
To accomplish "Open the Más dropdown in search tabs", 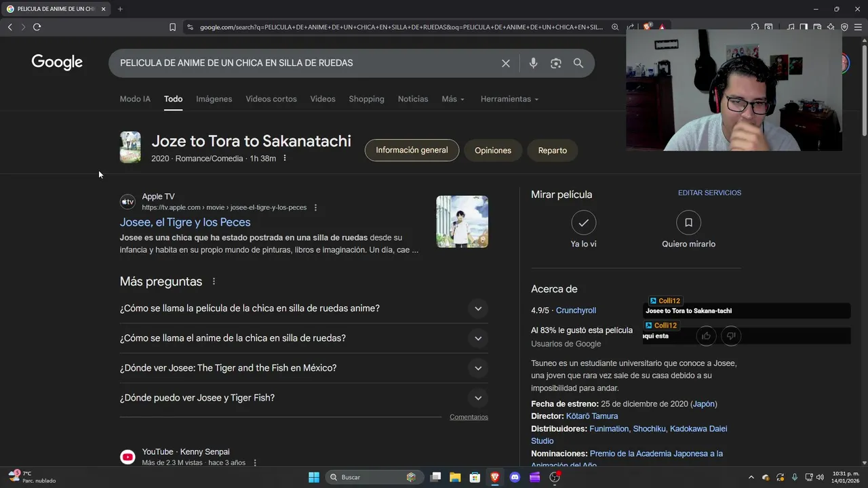I will click(x=453, y=99).
